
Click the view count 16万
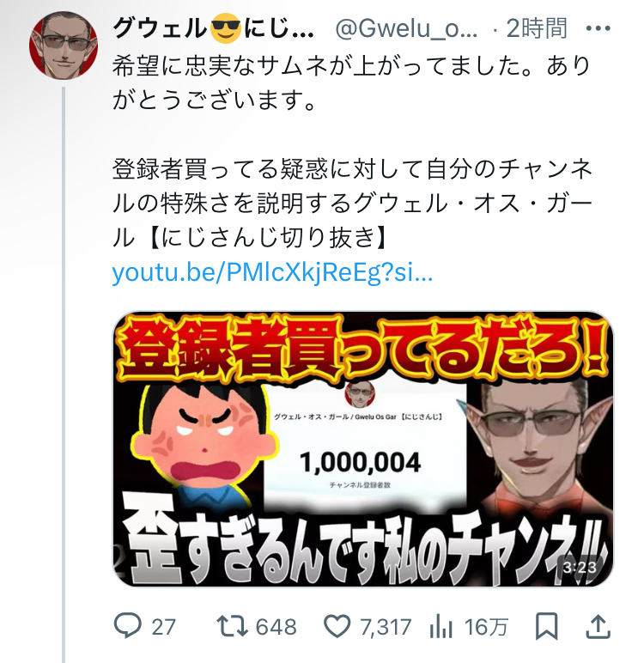click(x=486, y=627)
